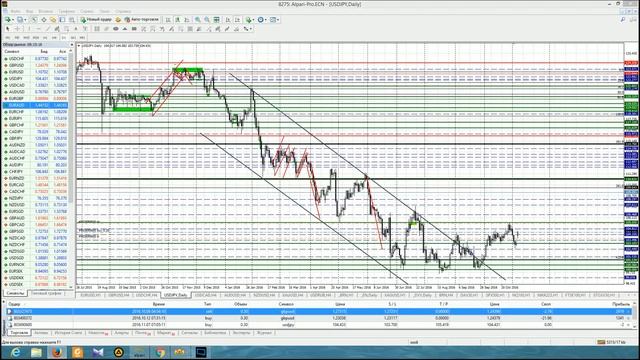Toggle the Market Watch panel icon
The width and height of the screenshot is (640, 360).
click(34, 20)
